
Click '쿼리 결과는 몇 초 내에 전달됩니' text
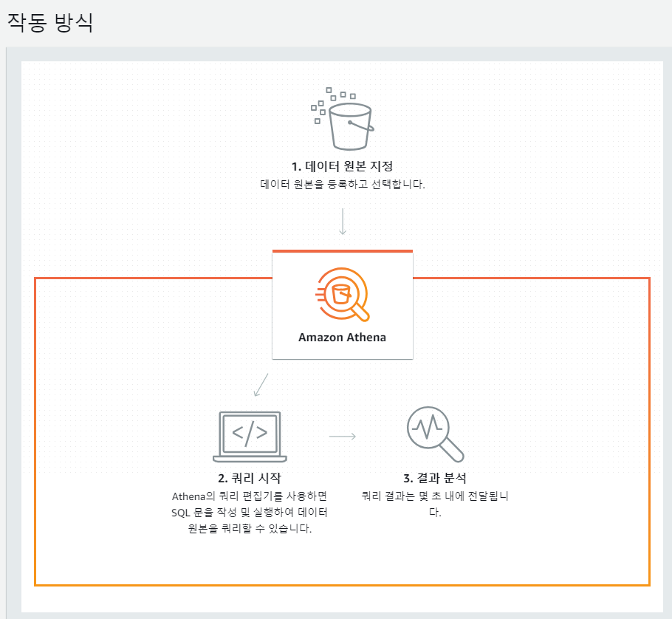point(435,496)
